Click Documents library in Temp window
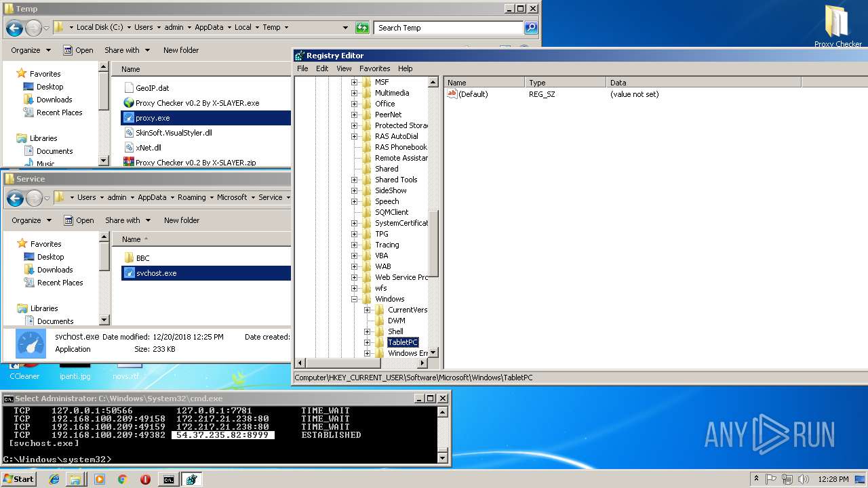Screen dimensions: 868x488 pyautogui.click(x=55, y=151)
